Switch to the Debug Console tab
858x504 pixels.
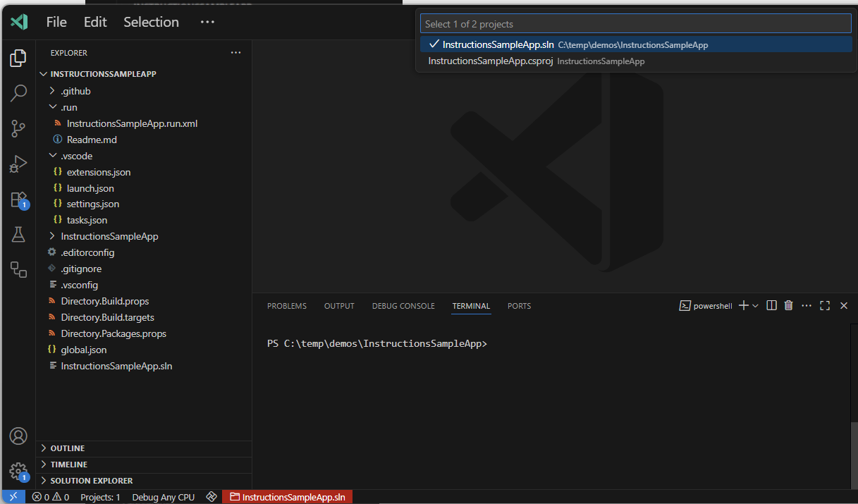coord(403,306)
